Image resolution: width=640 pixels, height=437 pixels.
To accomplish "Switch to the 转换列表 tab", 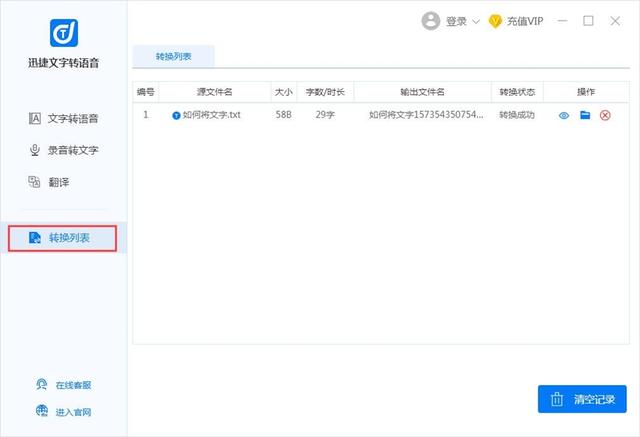I will [x=173, y=56].
